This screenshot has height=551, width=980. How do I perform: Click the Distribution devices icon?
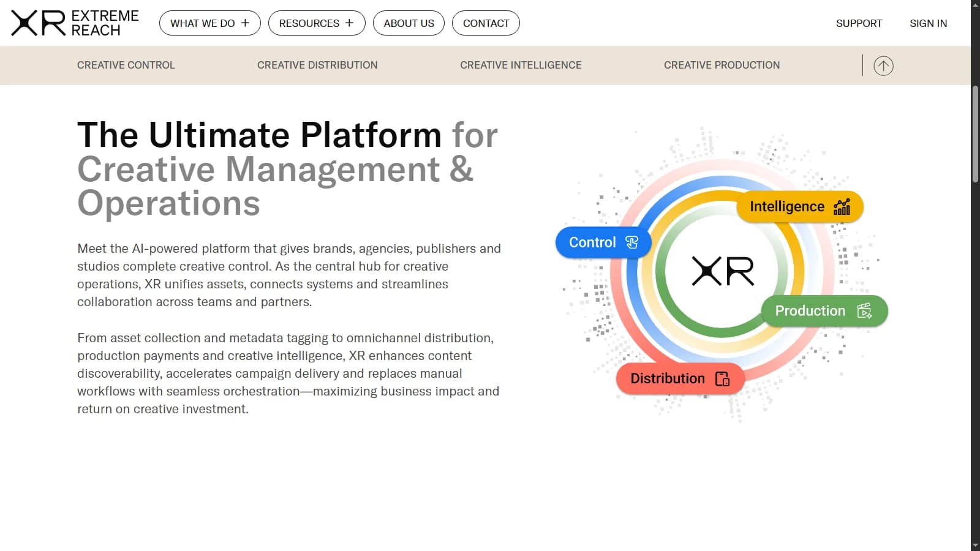722,379
